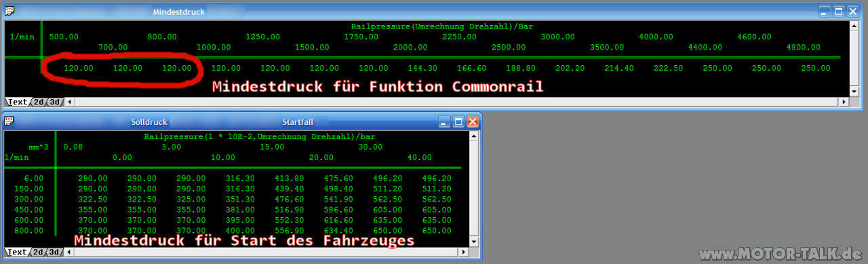Click horizontal scroll-left arrow in Mindestdruck window
Viewport: 868px width, 264px height.
(68, 102)
